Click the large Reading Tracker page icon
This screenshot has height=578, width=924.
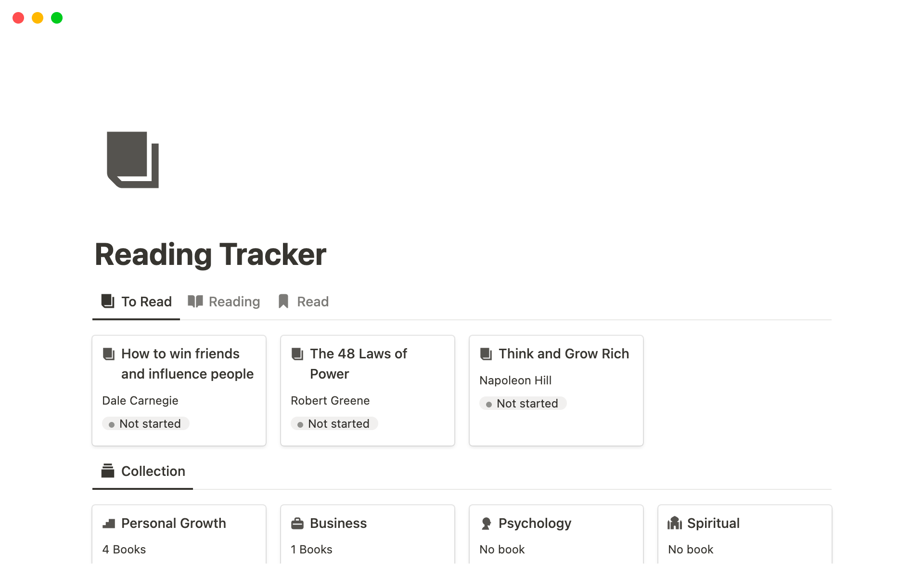133,159
